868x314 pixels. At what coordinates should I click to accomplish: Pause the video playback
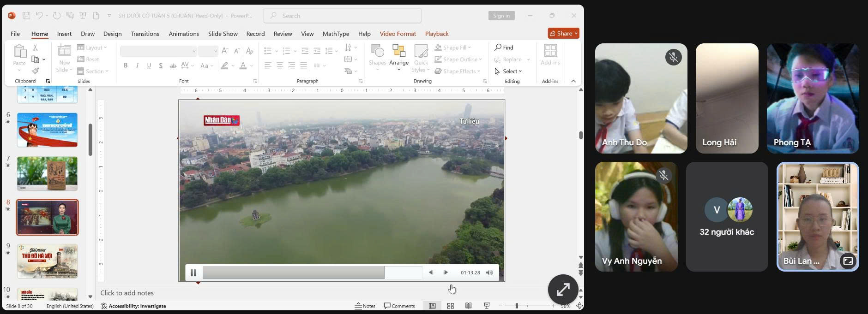[193, 273]
